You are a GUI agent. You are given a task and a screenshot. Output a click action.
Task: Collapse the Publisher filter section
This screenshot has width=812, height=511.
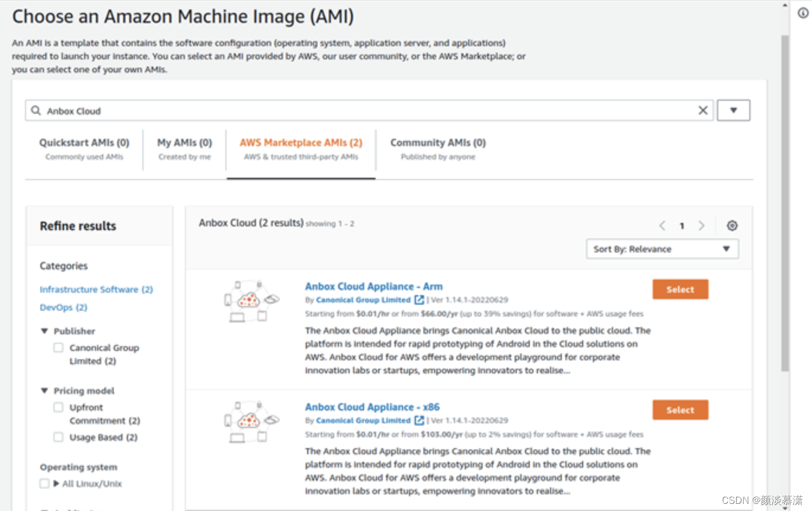tap(44, 331)
